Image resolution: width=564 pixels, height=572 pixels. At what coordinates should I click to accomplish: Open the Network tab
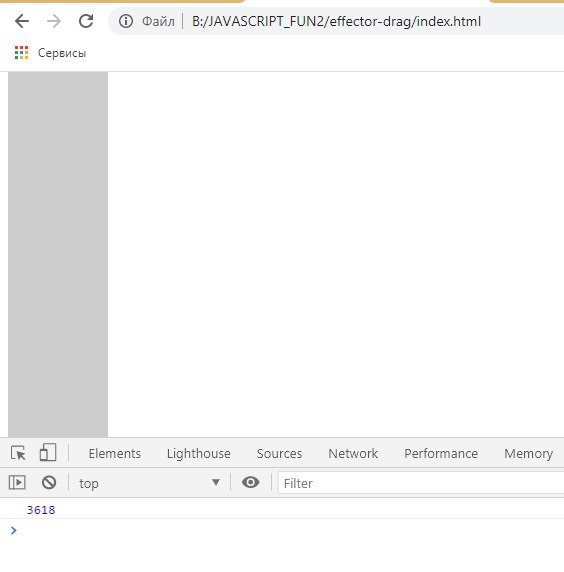[353, 453]
